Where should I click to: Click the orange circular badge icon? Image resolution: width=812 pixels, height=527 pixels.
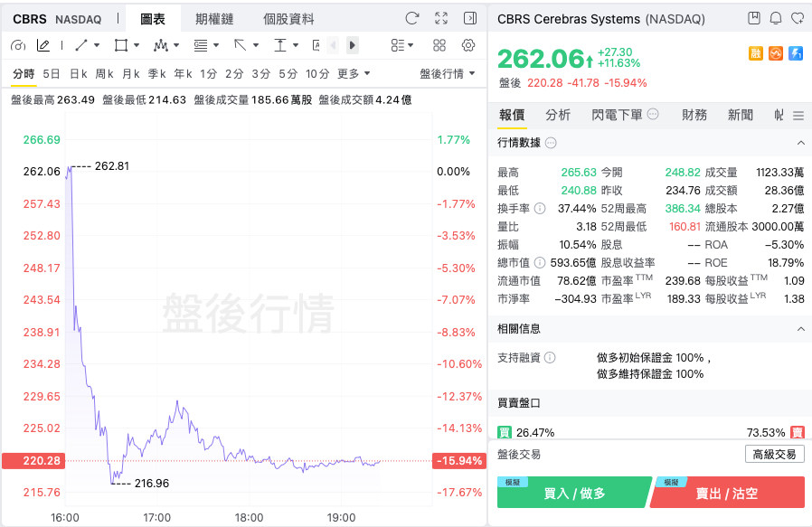pos(776,52)
